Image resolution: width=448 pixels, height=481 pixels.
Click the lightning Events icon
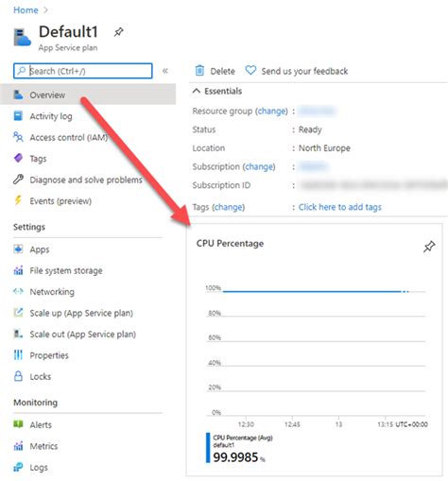pyautogui.click(x=18, y=200)
